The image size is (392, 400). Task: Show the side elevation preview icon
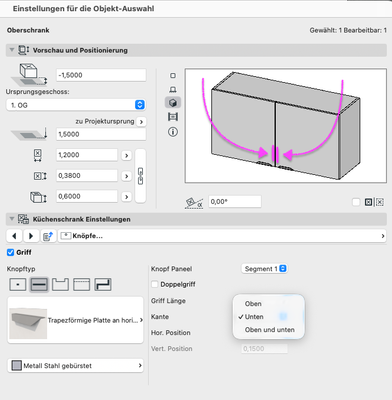pos(173,89)
